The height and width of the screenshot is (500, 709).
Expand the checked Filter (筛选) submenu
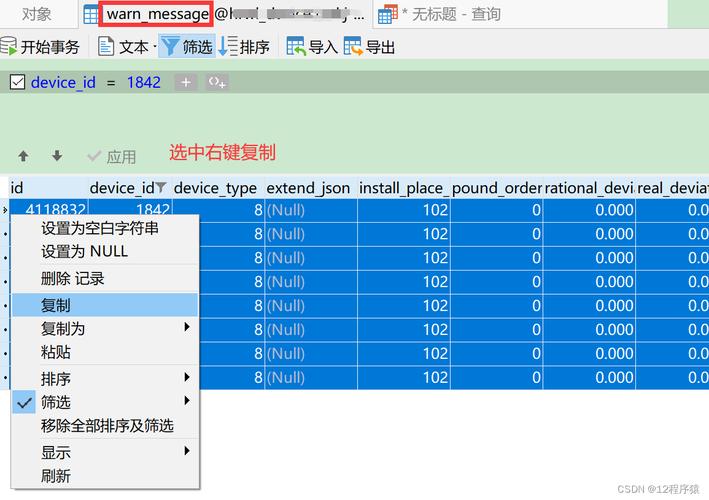click(105, 402)
